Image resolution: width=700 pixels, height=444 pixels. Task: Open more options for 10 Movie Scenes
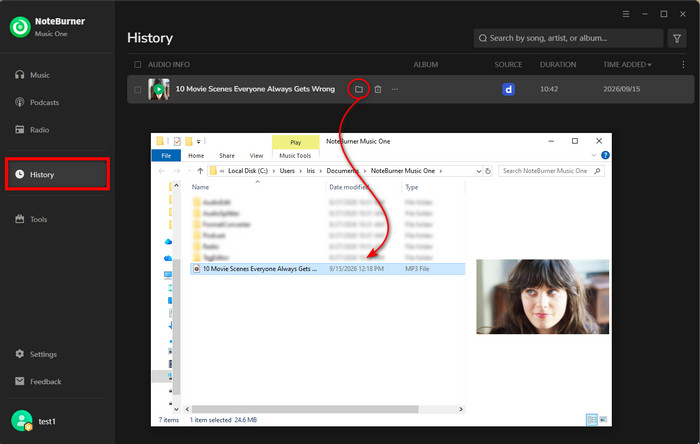395,89
